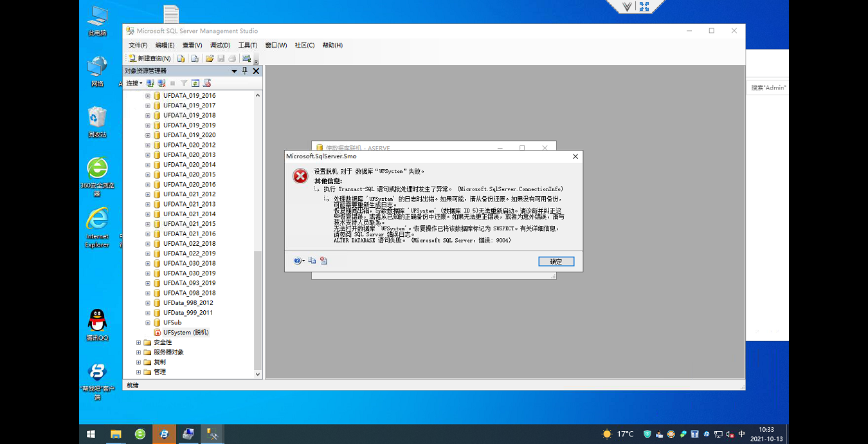The height and width of the screenshot is (444, 868).
Task: Expand the UFDATA_030_2018 database node
Action: click(148, 263)
